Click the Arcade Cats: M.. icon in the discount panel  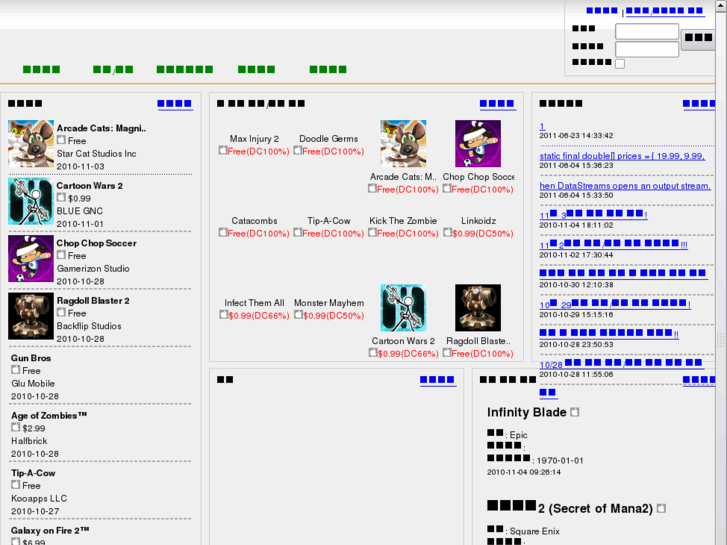point(403,144)
